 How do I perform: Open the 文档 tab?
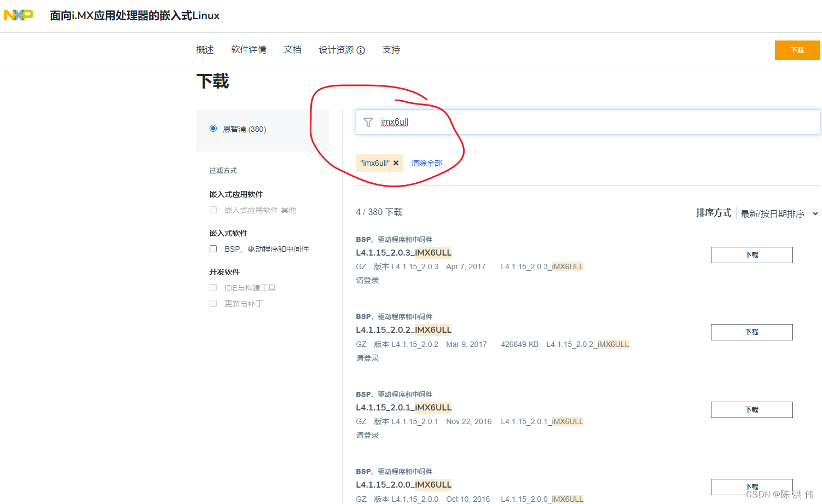(x=293, y=50)
